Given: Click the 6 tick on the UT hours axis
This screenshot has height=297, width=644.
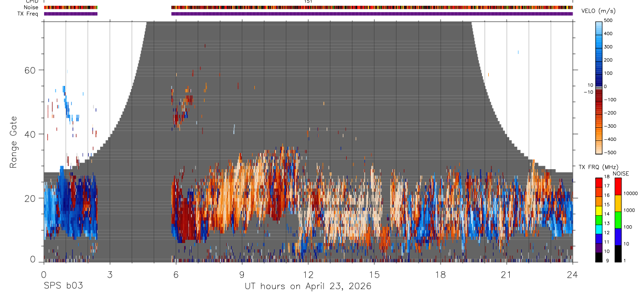Looking at the screenshot, I should (176, 273).
